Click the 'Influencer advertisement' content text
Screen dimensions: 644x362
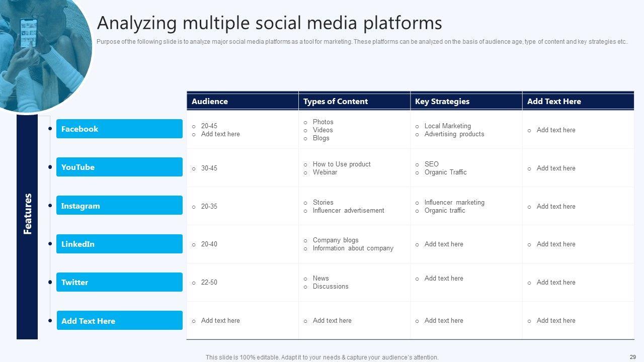[348, 211]
